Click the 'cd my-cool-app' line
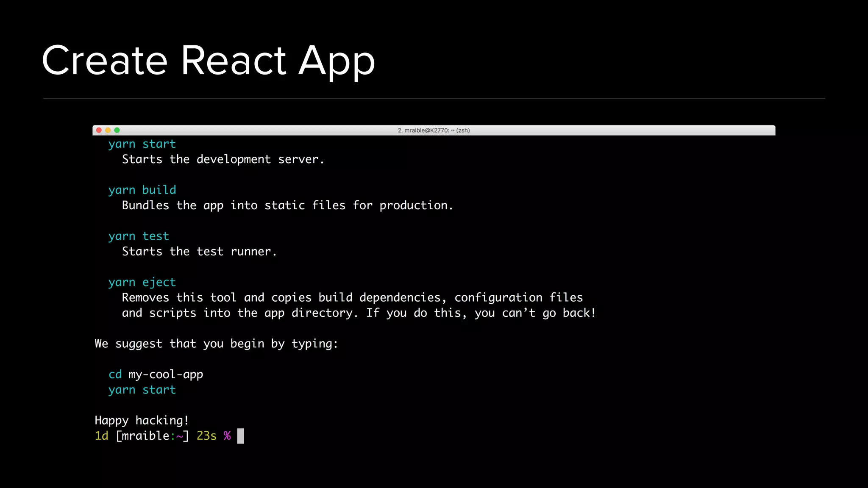 click(156, 374)
